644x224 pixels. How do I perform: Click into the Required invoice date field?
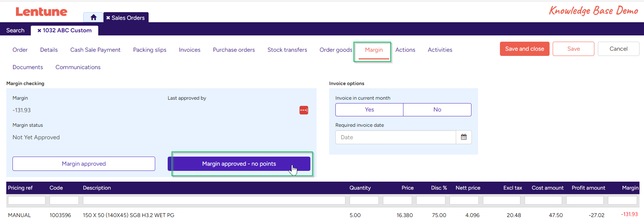395,137
